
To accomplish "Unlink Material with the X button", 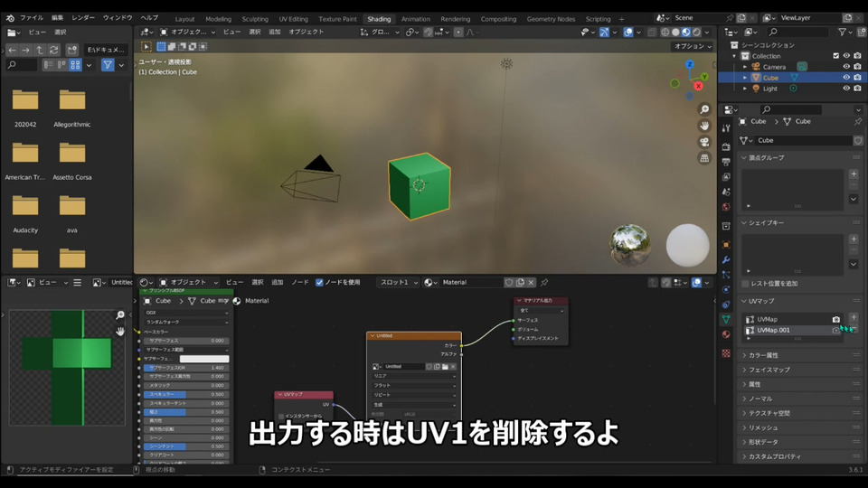I will 531,282.
